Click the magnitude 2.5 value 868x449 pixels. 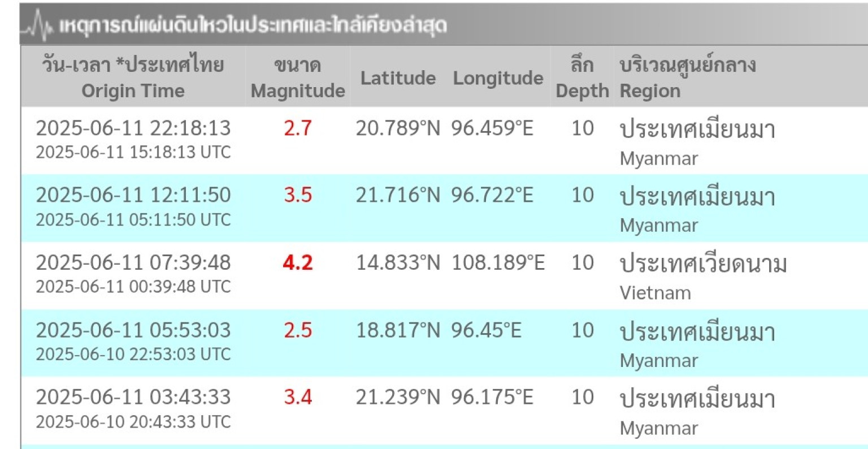tap(298, 330)
